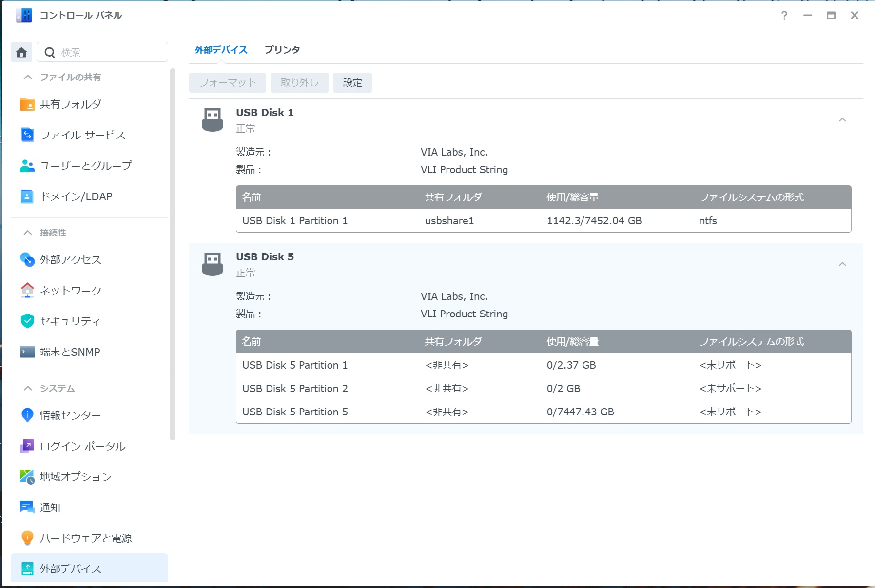875x588 pixels.
Task: Switch to the プリンタ tab
Action: (x=282, y=50)
